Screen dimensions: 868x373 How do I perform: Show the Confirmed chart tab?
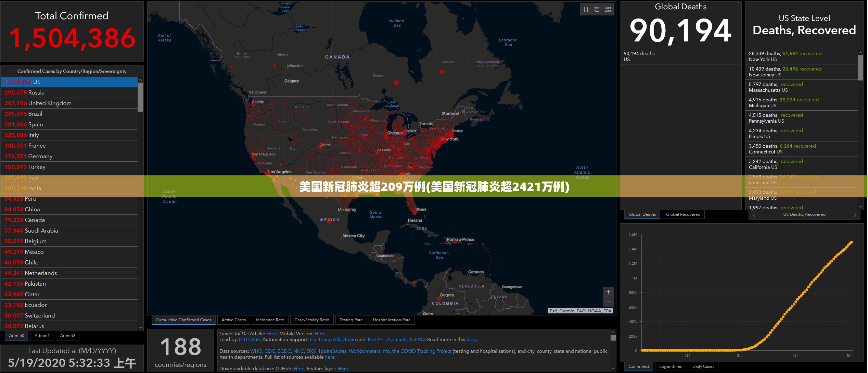(639, 366)
